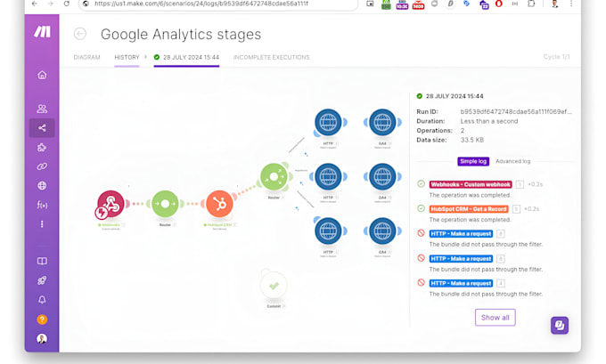Open the f(x) functions icon in sidebar
606x364 pixels.
(42, 205)
